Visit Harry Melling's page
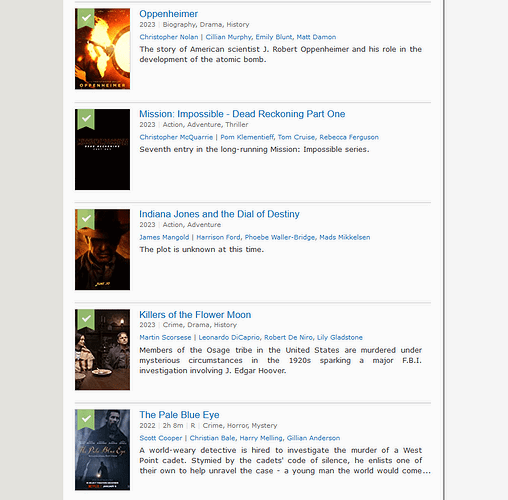This screenshot has height=500, width=508. pyautogui.click(x=261, y=438)
